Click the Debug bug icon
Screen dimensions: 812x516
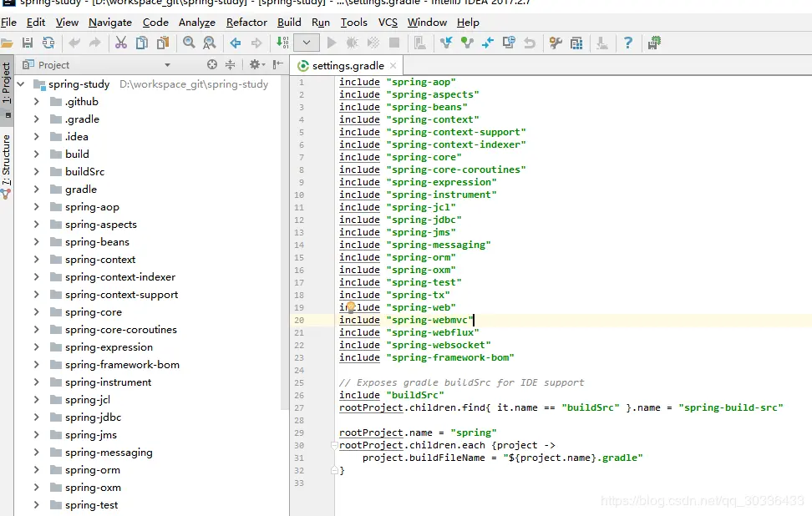pyautogui.click(x=353, y=43)
